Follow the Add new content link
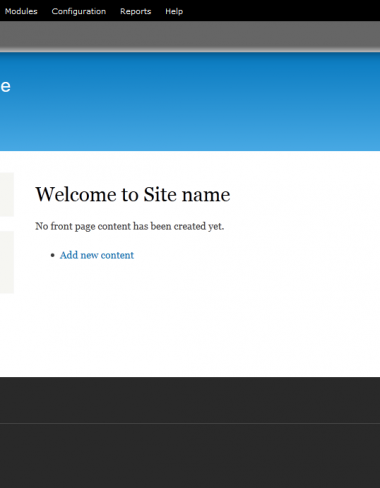The image size is (380, 488). [x=97, y=255]
